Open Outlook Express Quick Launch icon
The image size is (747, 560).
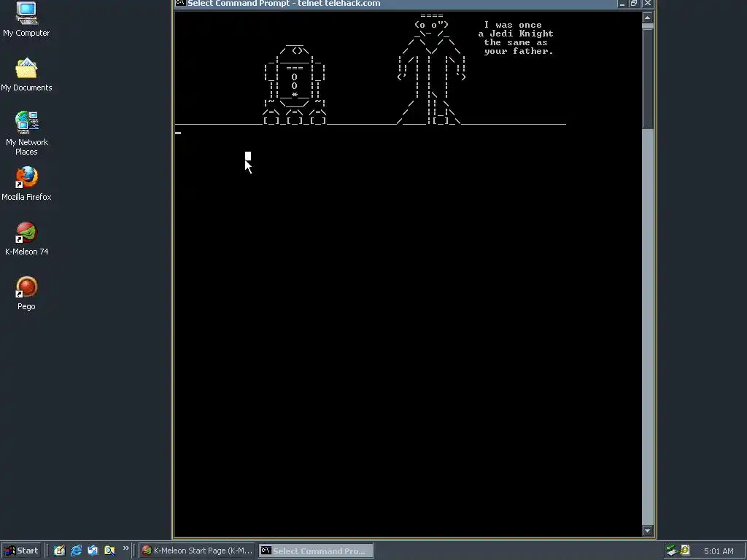[x=93, y=551]
